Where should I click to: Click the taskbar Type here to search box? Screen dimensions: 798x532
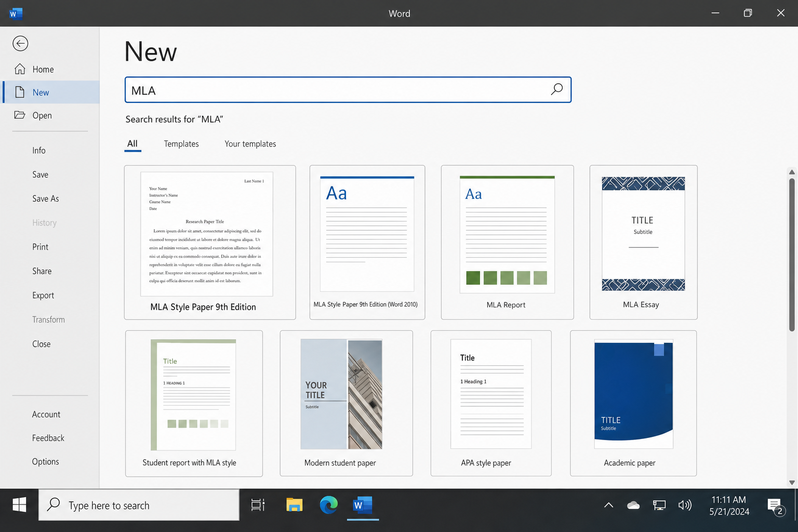[139, 504]
